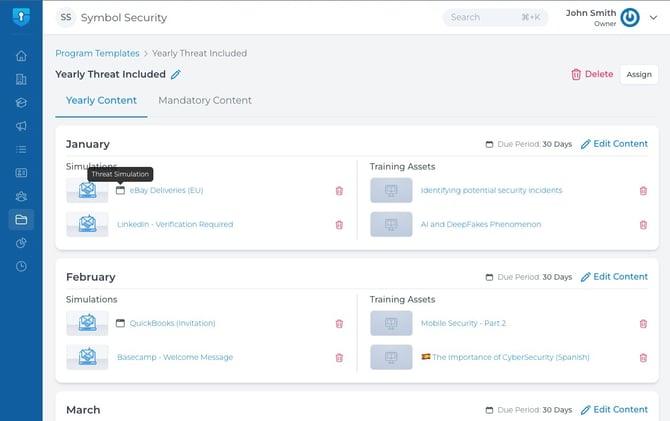Click the megaphone icon in sidebar
This screenshot has height=421, width=670.
21,126
